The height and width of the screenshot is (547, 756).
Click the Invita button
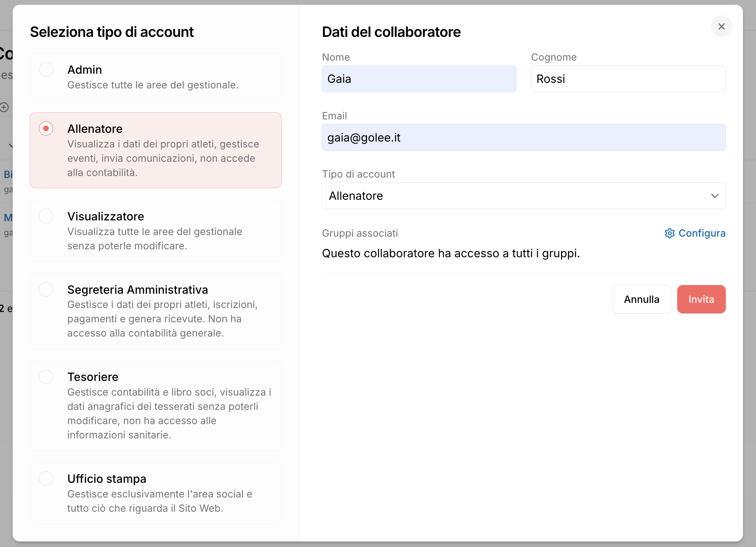coord(701,299)
